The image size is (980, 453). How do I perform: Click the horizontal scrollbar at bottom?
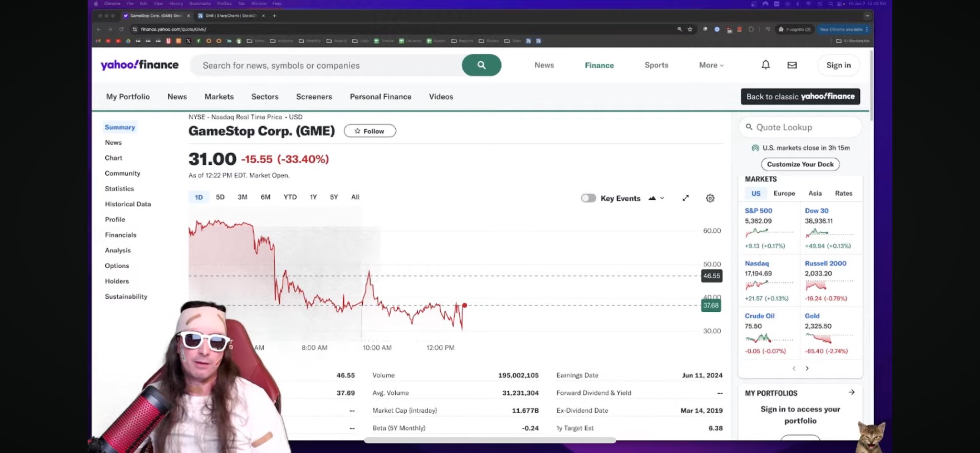click(490, 440)
